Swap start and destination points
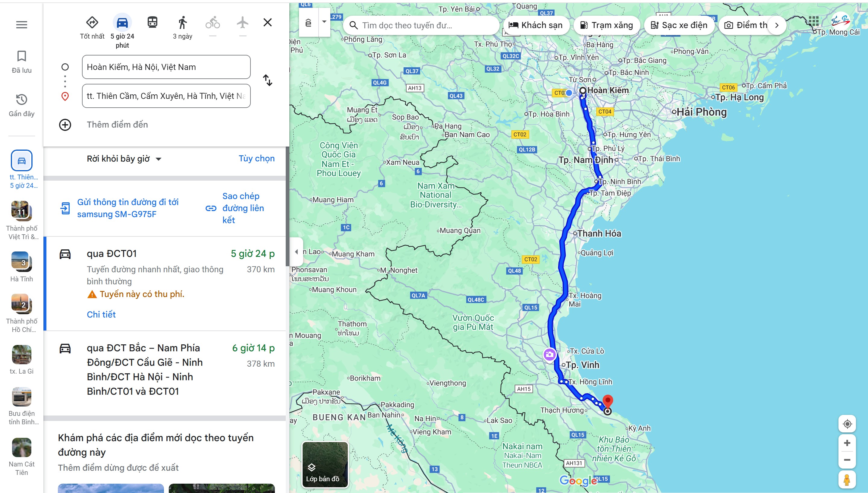Viewport: 868px width, 493px height. tap(267, 81)
